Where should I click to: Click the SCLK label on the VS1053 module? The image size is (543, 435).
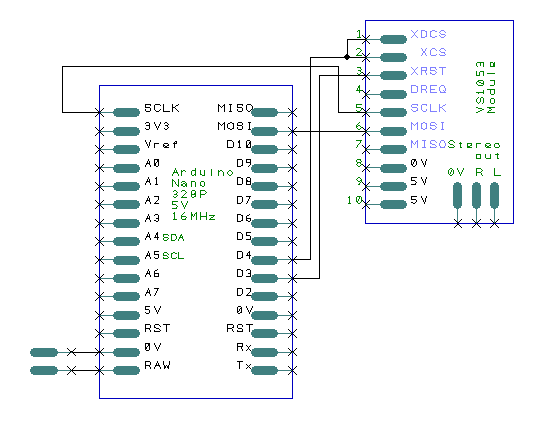coord(428,108)
